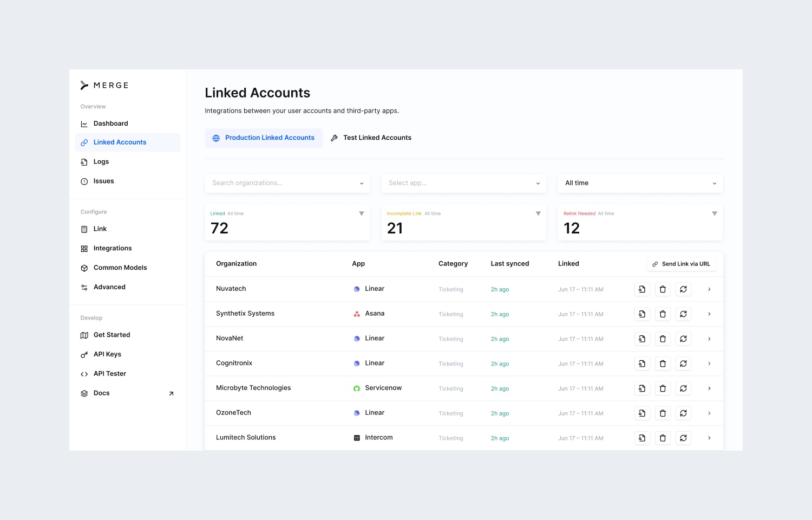Click the trash icon for Synthetix Systems

pos(663,314)
